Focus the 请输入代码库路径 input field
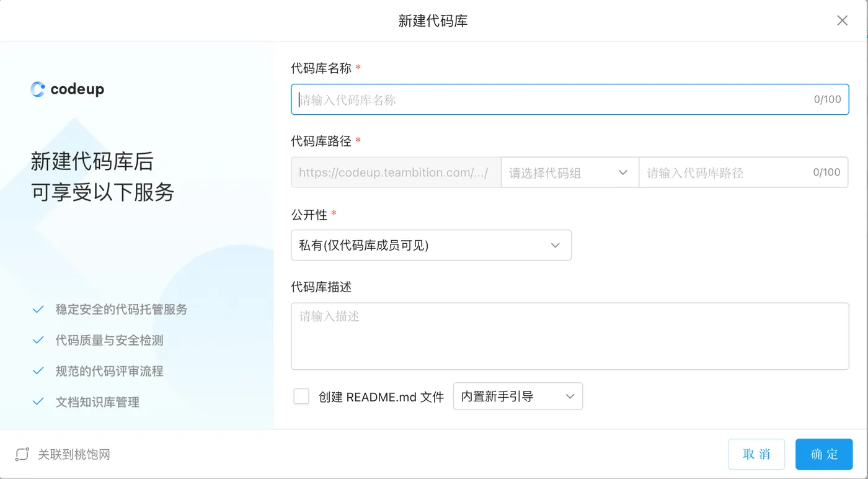 tap(743, 172)
